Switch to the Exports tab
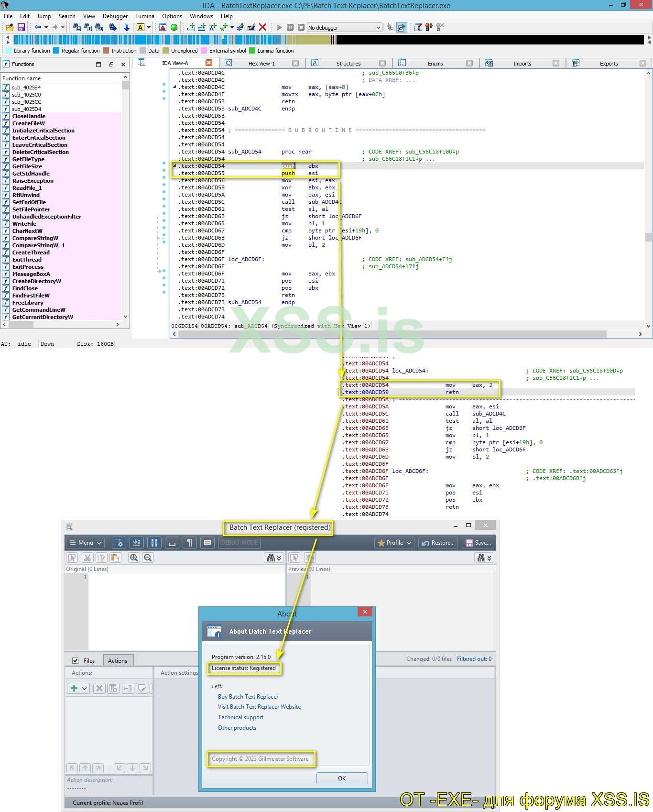The image size is (653, 812). click(609, 63)
